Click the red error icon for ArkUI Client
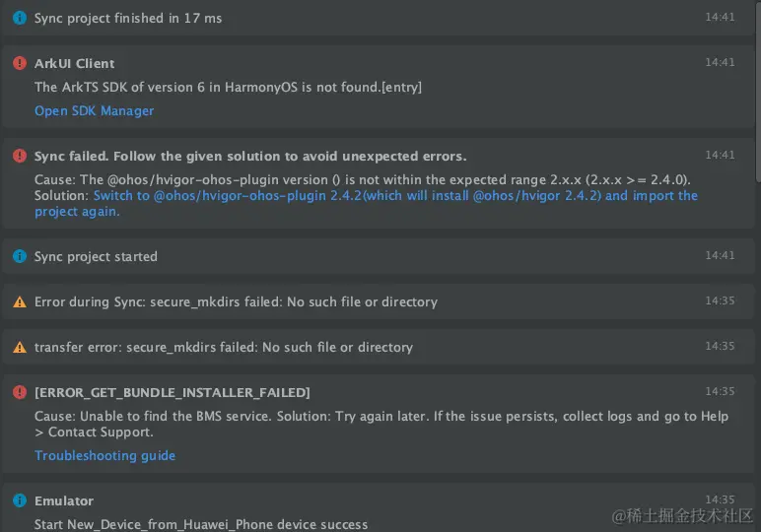The image size is (761, 532). coord(20,63)
